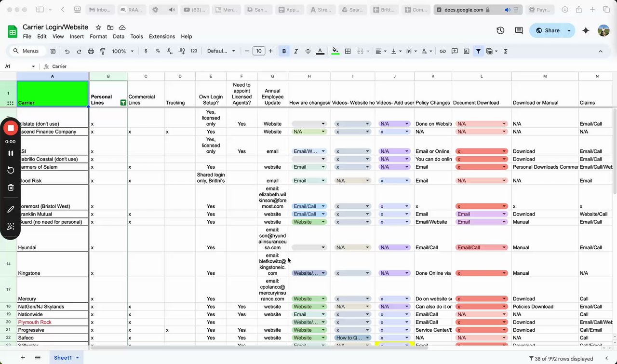The height and width of the screenshot is (364, 617).
Task: Open the Borders tool
Action: pyautogui.click(x=348, y=51)
